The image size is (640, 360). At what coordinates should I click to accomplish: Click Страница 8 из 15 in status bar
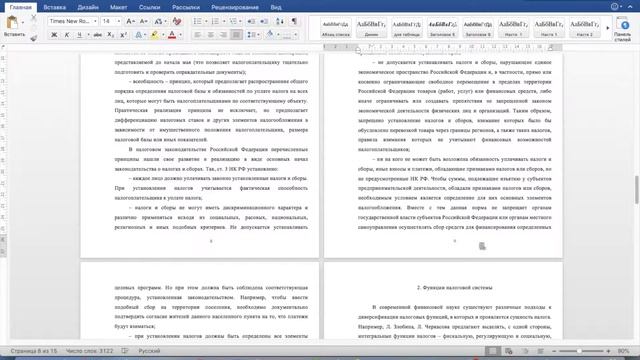tap(34, 351)
